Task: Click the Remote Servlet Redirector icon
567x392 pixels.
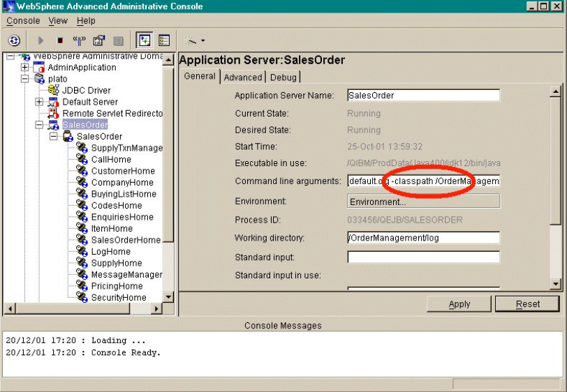Action: point(54,114)
